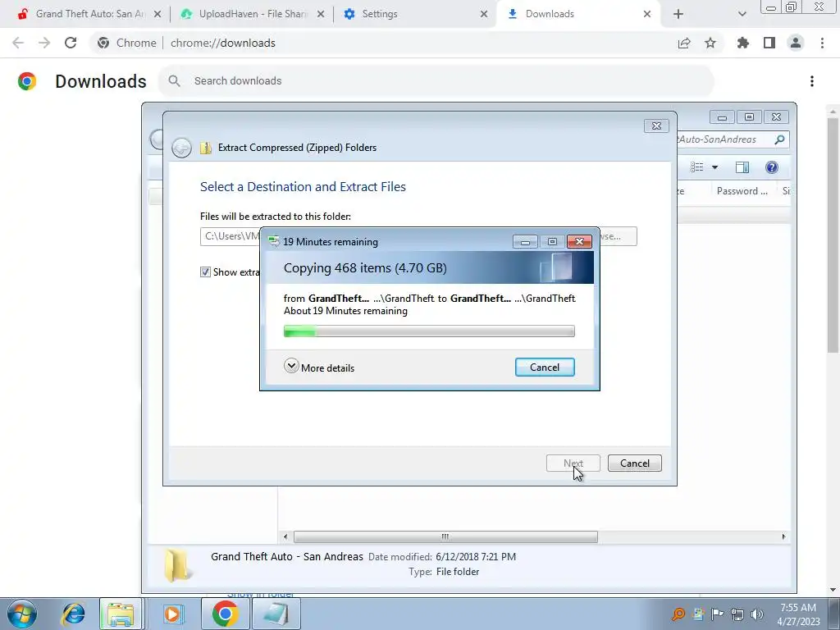Open Explorer change view icon

coord(696,167)
